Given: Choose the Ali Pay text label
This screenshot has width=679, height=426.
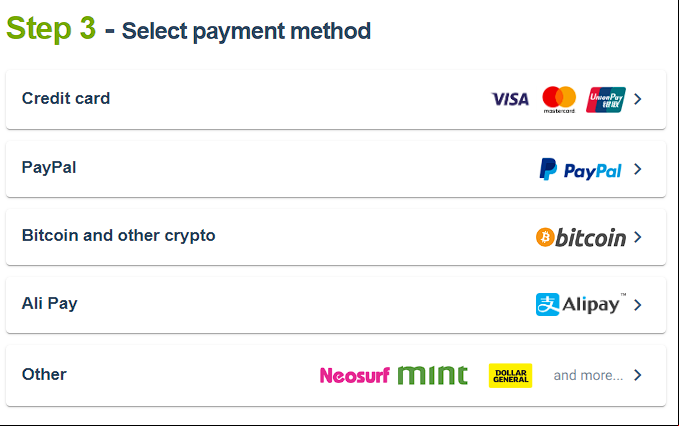Looking at the screenshot, I should click(50, 303).
